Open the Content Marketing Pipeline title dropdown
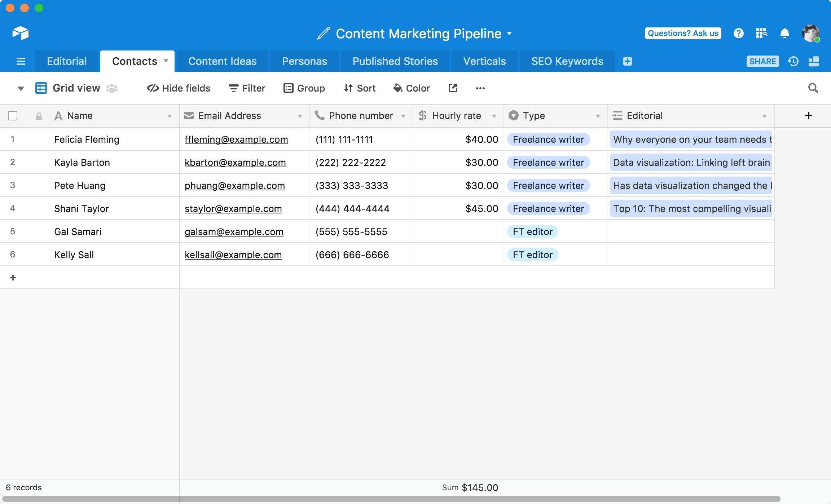Screen dimensions: 831x504 click(509, 34)
